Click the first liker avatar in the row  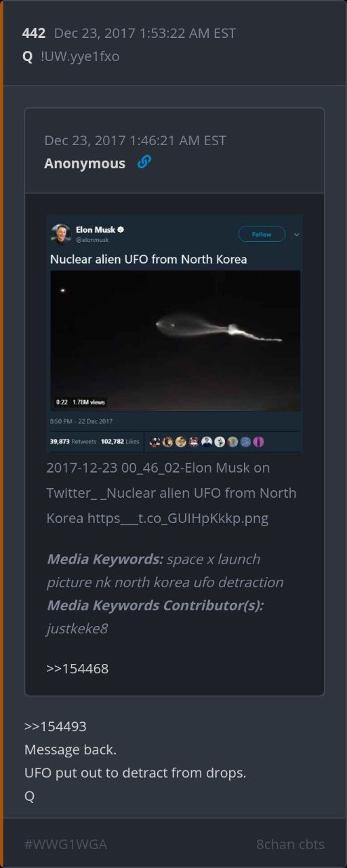(x=155, y=441)
